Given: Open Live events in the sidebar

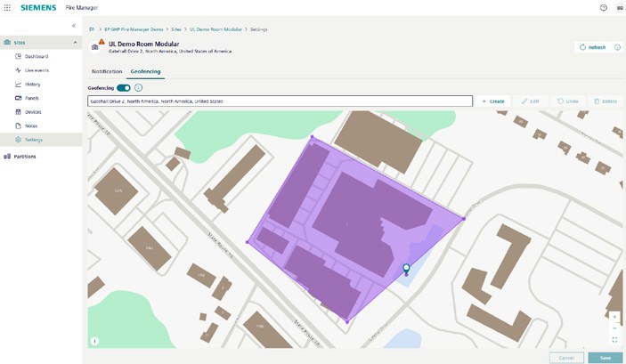Looking at the screenshot, I should [37, 70].
